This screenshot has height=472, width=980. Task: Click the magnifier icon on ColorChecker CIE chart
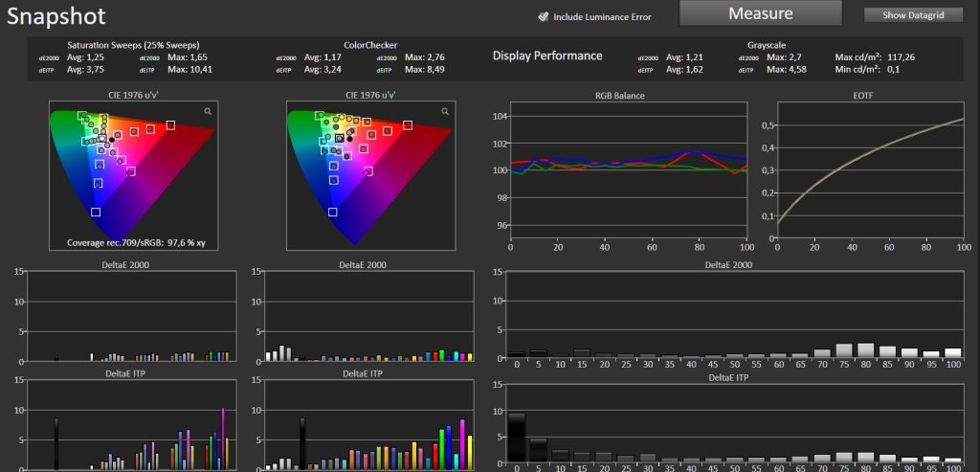(x=445, y=111)
